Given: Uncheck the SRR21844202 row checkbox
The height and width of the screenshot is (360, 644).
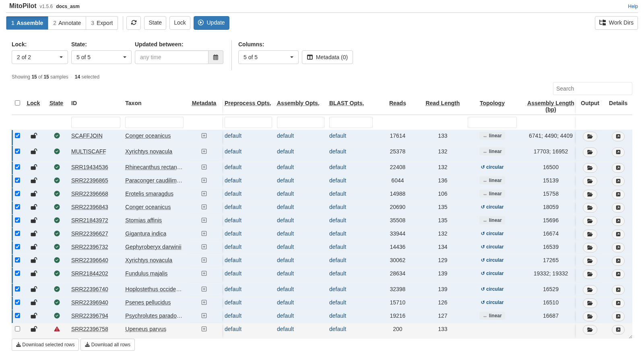Looking at the screenshot, I should [x=17, y=273].
